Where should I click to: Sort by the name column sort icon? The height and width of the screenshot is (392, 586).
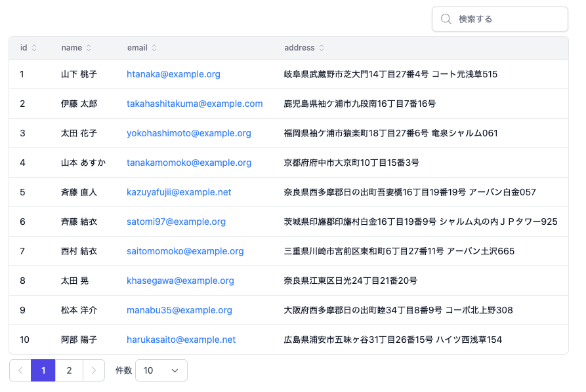89,48
